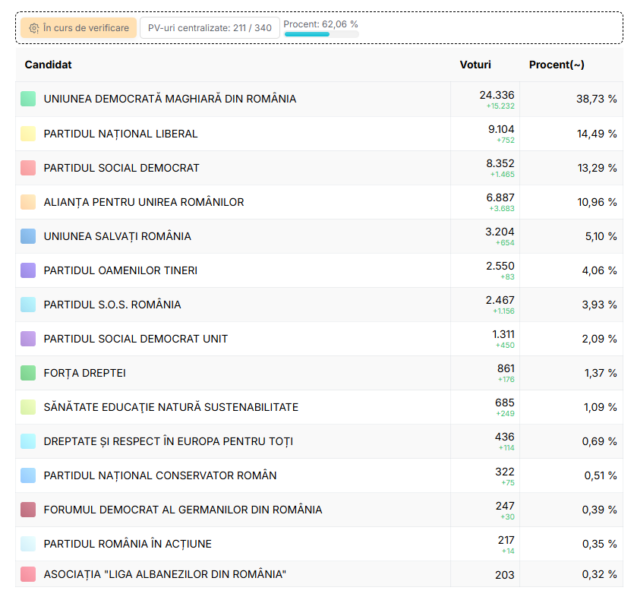
Task: Click the Forumul Democrat al Germanilor row
Action: tap(183, 510)
